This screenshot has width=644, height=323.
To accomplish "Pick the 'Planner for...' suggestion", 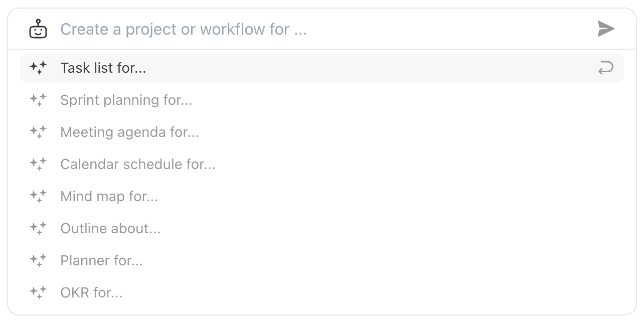I will point(101,260).
